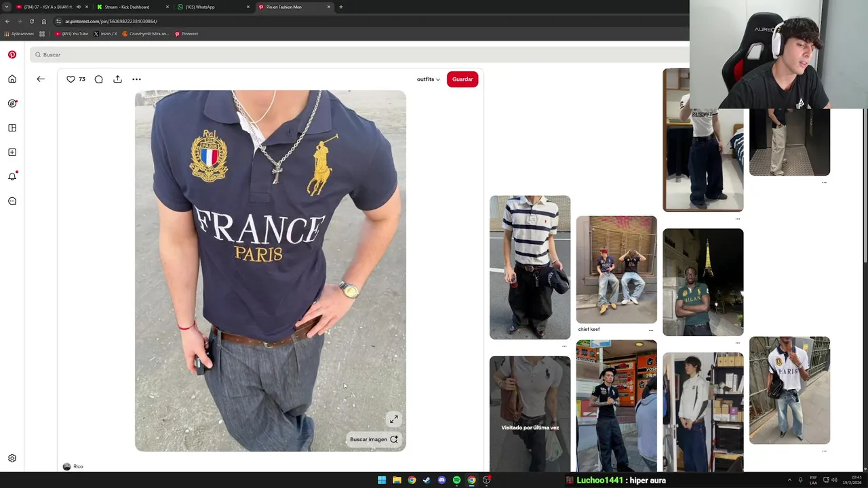Open Explore compass icon in sidebar
Screen dimensions: 868x488
click(x=12, y=103)
